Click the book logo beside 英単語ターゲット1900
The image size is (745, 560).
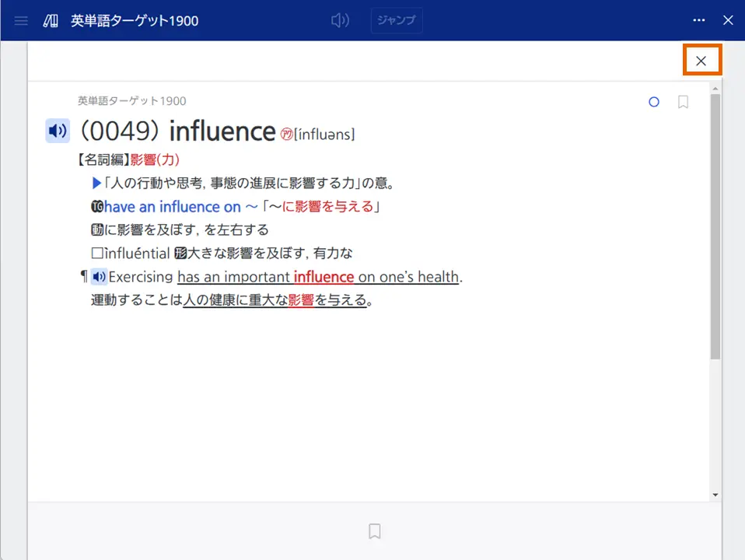coord(49,20)
